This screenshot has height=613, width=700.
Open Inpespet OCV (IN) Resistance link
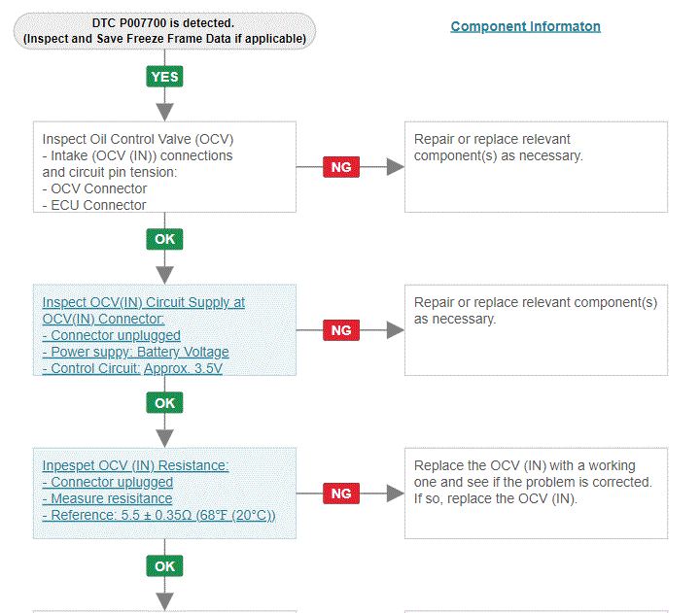[x=135, y=465]
